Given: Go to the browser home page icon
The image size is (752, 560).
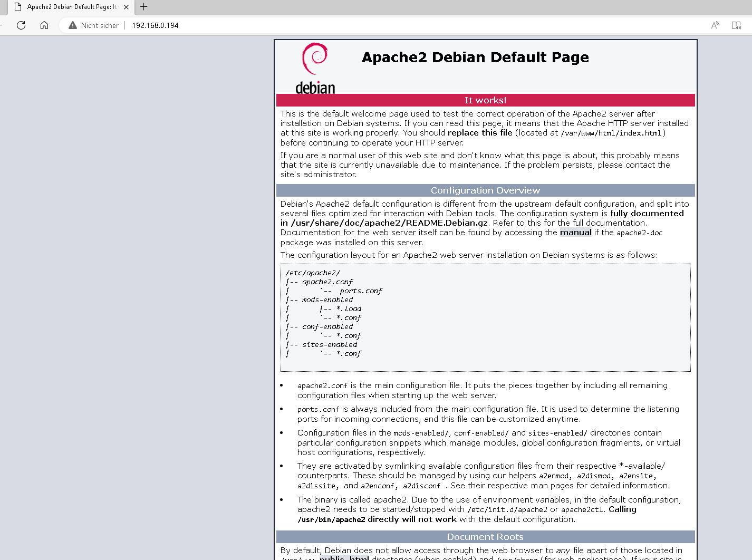Looking at the screenshot, I should click(x=44, y=25).
